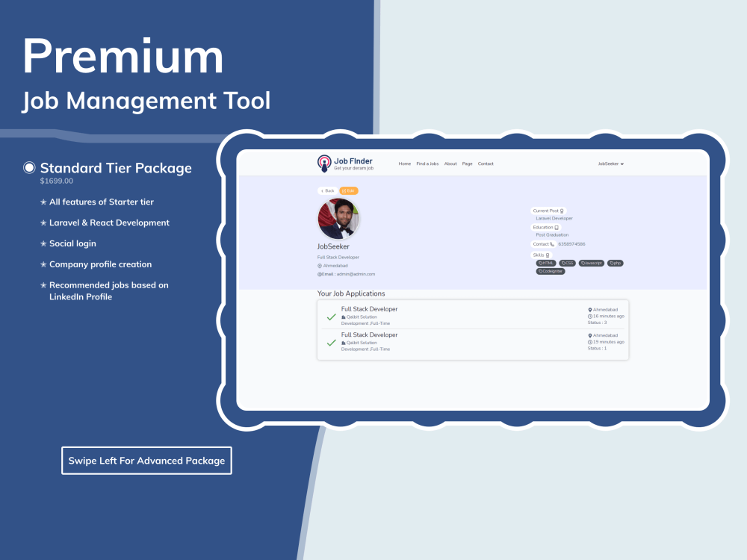Click the phone number 6358974586

pyautogui.click(x=571, y=244)
